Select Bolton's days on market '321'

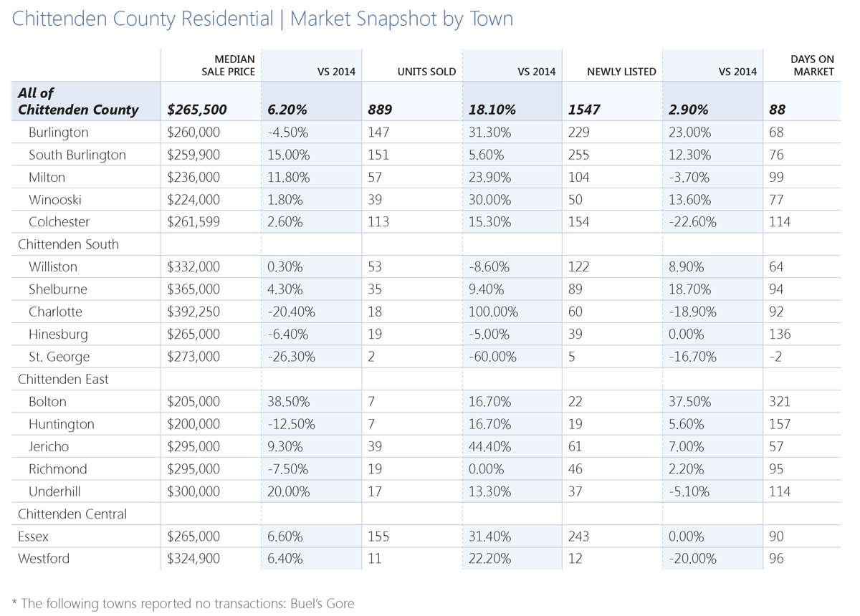(x=780, y=402)
